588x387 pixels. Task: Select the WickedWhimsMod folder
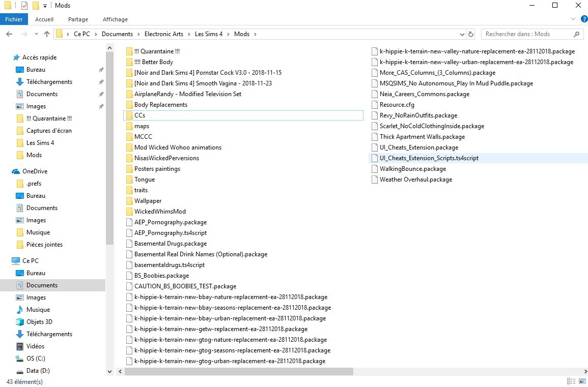point(160,212)
